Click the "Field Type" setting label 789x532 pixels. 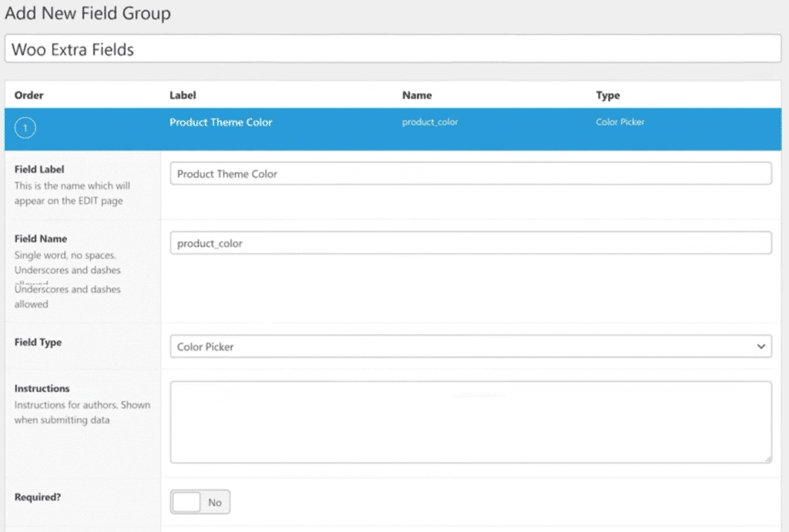pyautogui.click(x=38, y=343)
